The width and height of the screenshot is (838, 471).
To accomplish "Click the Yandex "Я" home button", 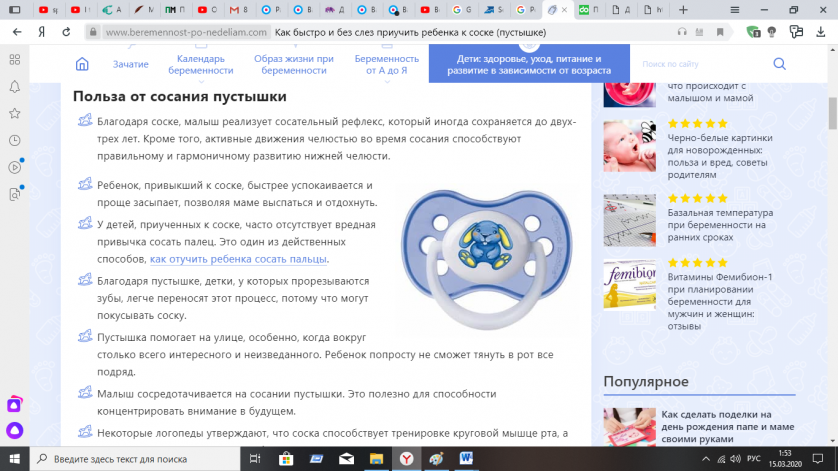I will tap(42, 32).
